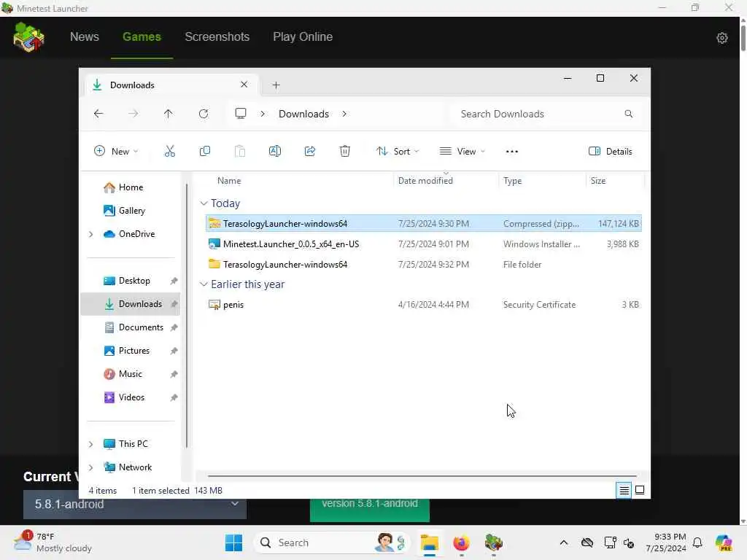This screenshot has height=560, width=747.
Task: Open File Explorer from taskbar
Action: [429, 542]
